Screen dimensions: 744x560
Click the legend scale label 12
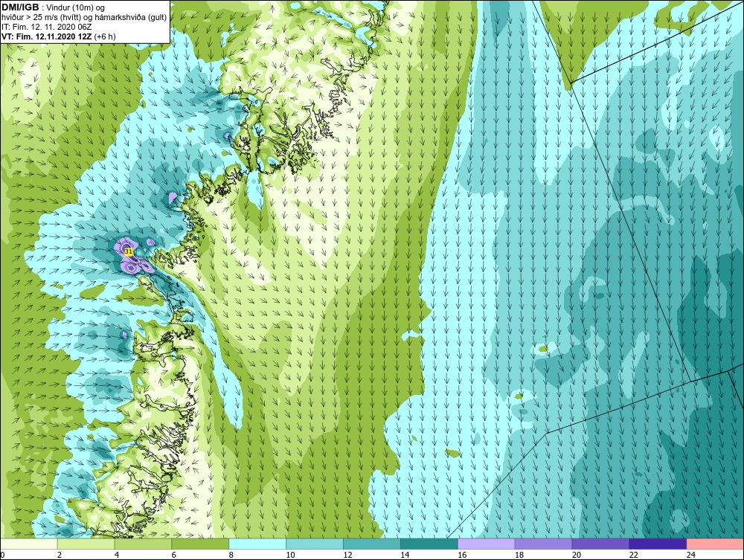347,555
